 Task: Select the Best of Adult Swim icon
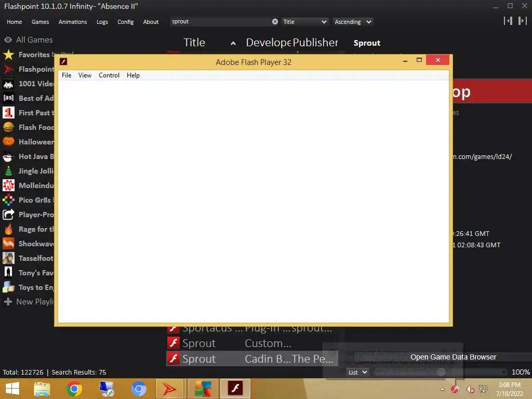pyautogui.click(x=8, y=98)
